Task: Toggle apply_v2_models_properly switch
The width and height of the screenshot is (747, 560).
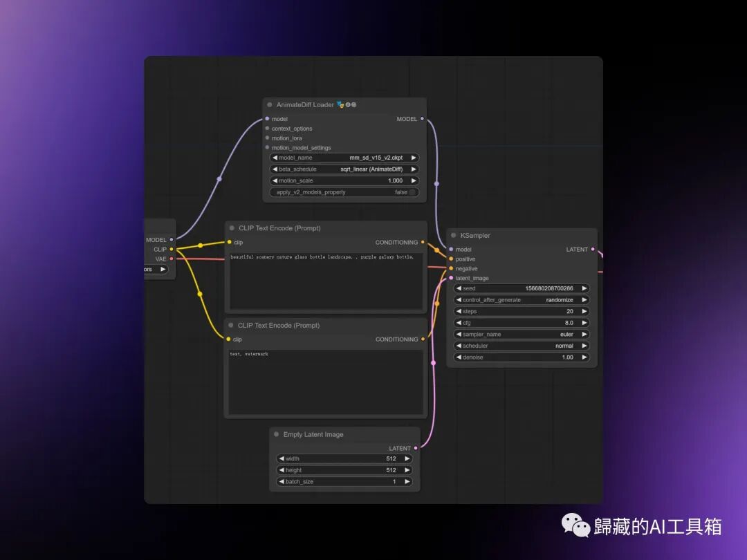Action: click(344, 192)
